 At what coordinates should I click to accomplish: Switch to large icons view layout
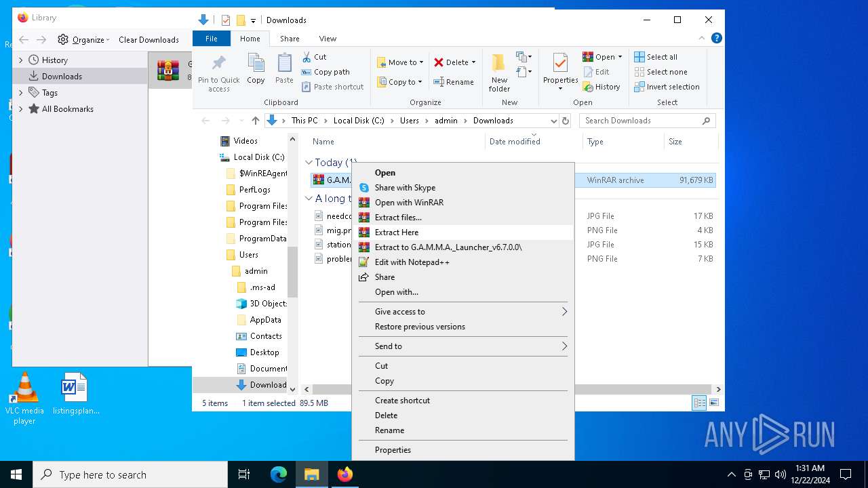pyautogui.click(x=713, y=403)
